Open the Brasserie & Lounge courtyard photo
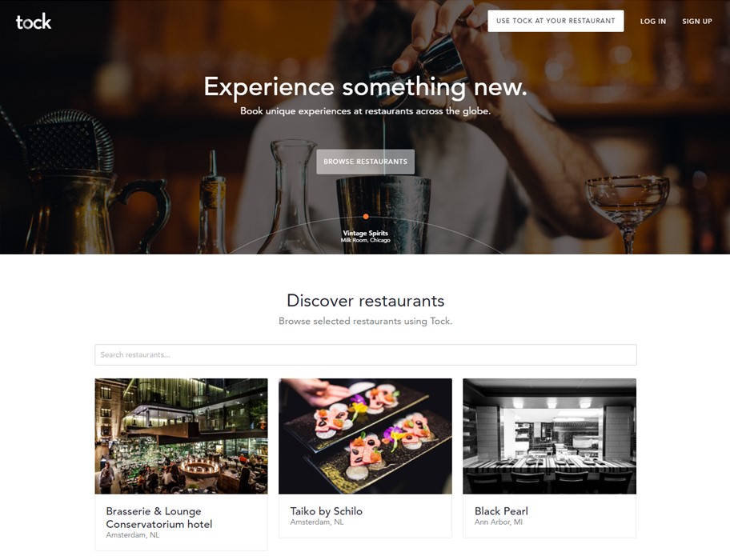The image size is (730, 560). click(x=181, y=436)
